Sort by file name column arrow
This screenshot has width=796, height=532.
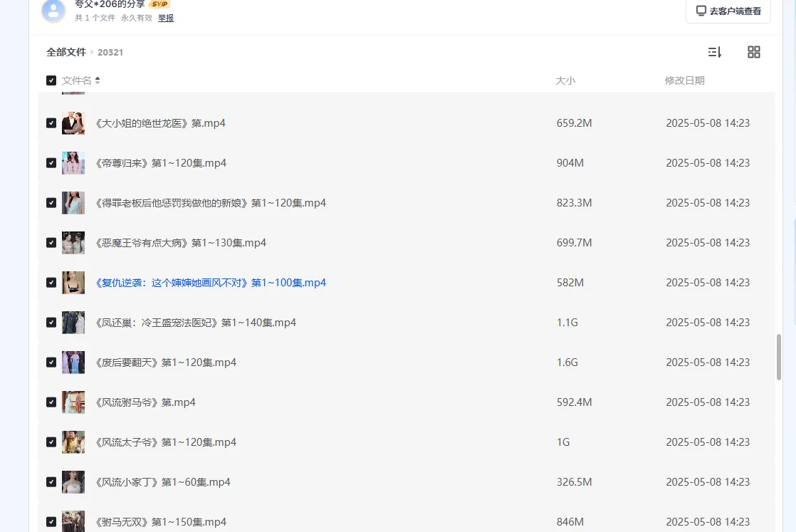(98, 80)
